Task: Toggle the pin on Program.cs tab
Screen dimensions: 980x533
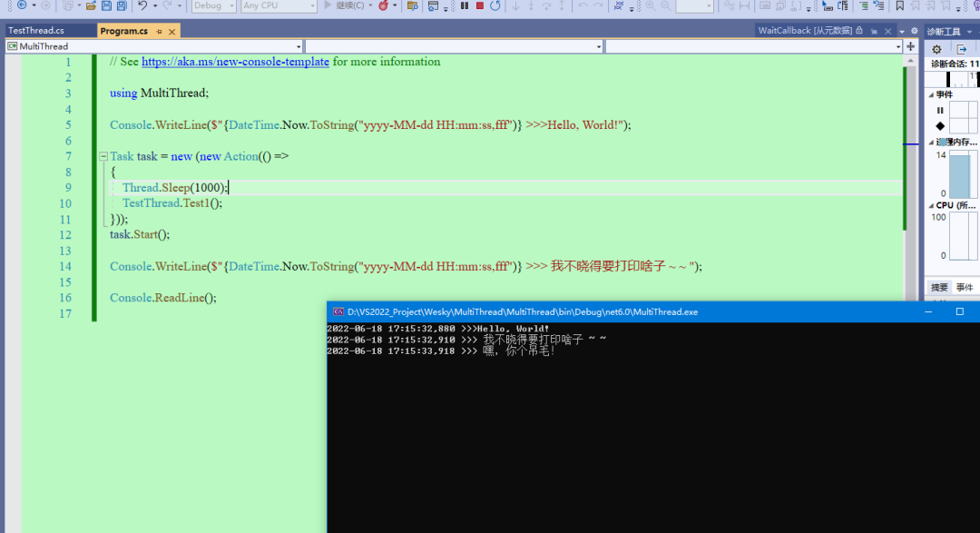Action: [159, 31]
